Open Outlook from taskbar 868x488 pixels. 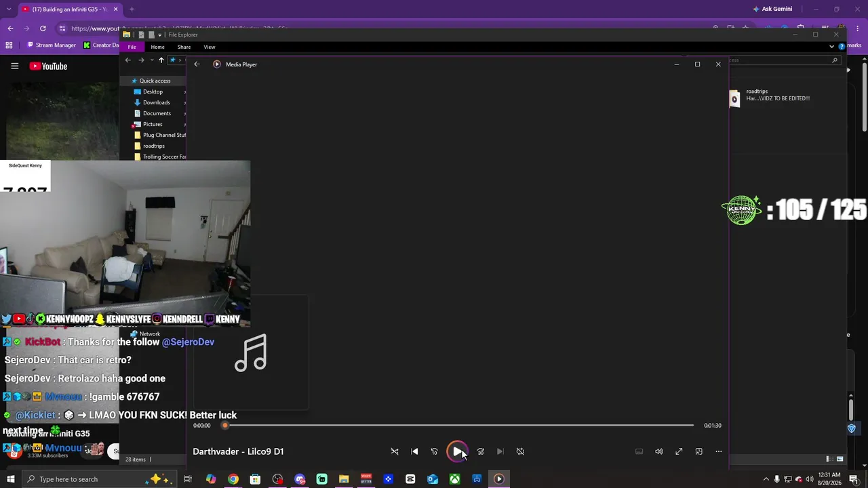(433, 479)
